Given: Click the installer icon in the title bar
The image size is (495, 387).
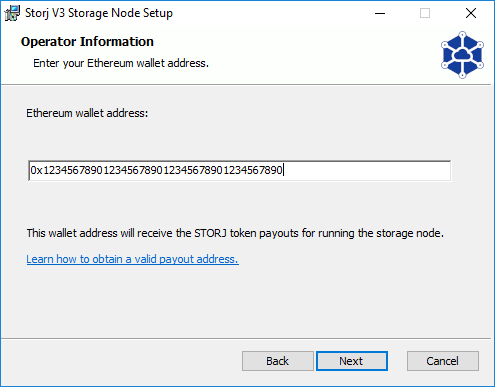Looking at the screenshot, I should [12, 13].
